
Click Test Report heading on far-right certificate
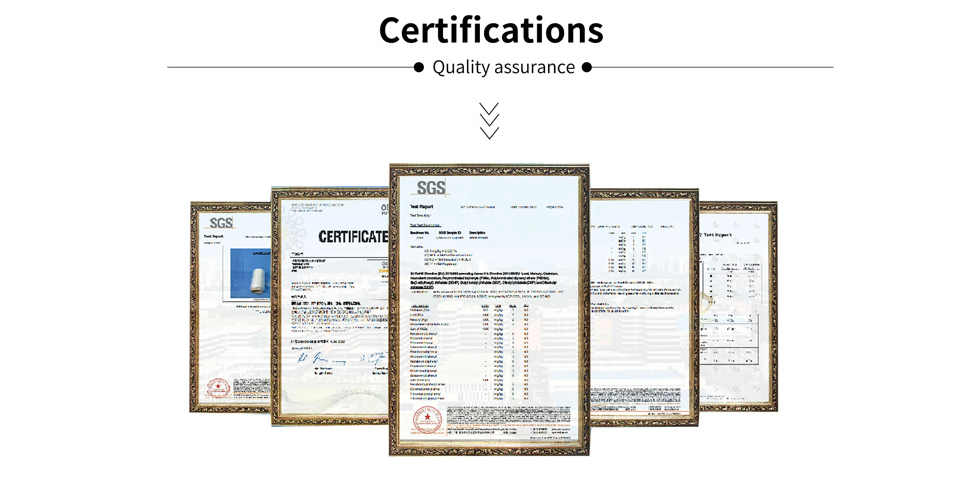click(717, 235)
